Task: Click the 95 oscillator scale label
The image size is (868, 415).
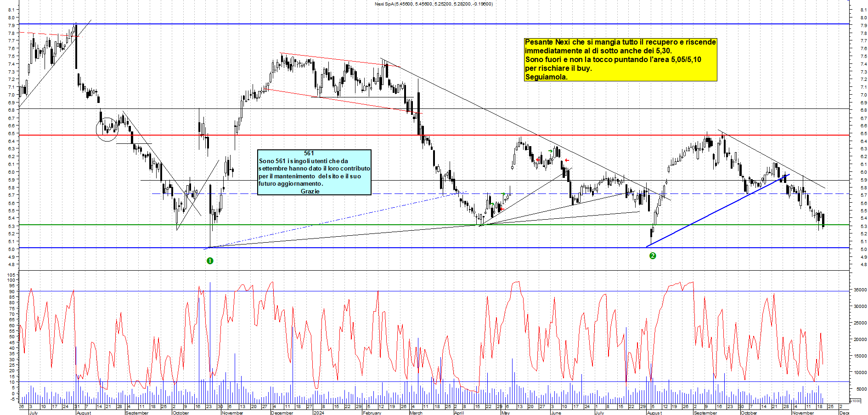Action: 12,285
